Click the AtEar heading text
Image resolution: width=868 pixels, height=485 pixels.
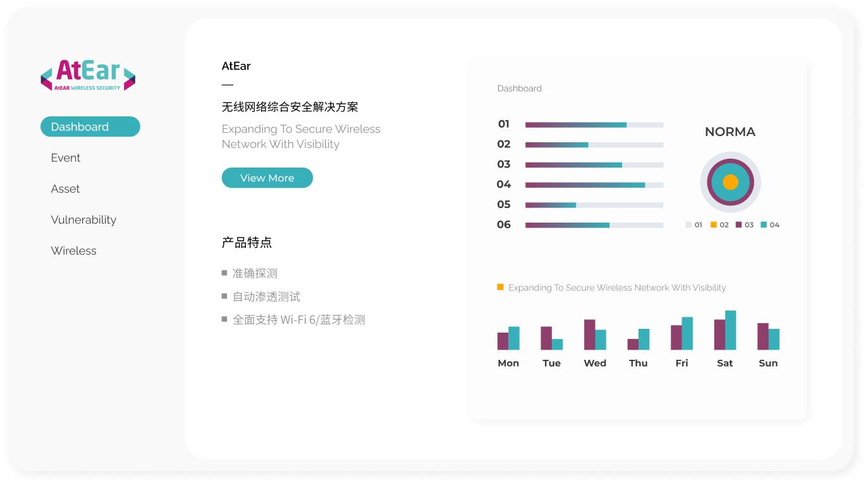[236, 66]
